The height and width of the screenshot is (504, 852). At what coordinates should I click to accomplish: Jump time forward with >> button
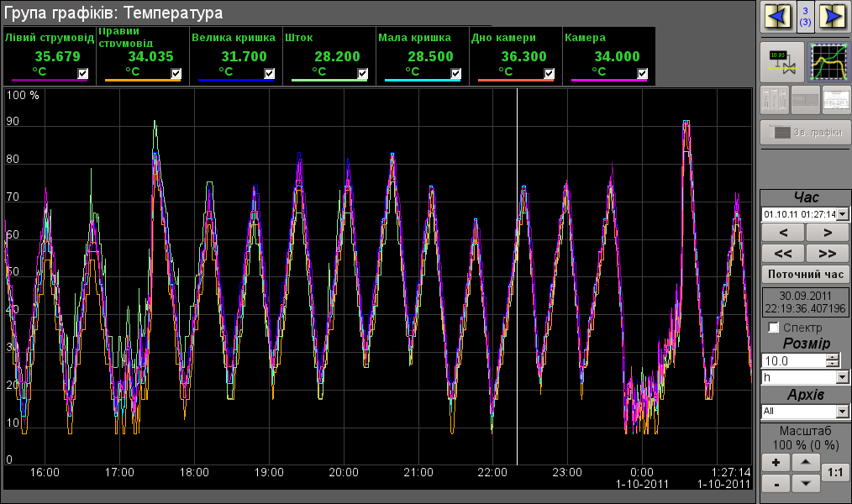827,253
